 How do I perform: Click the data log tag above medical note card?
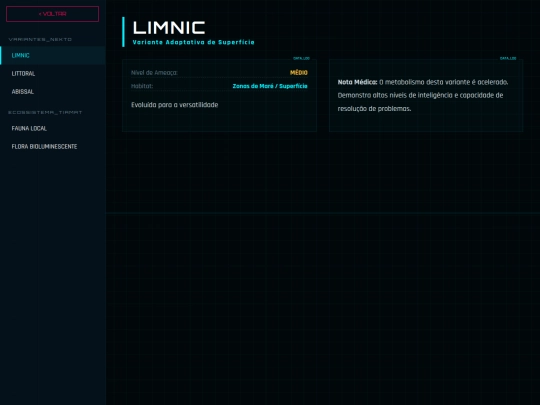click(508, 58)
